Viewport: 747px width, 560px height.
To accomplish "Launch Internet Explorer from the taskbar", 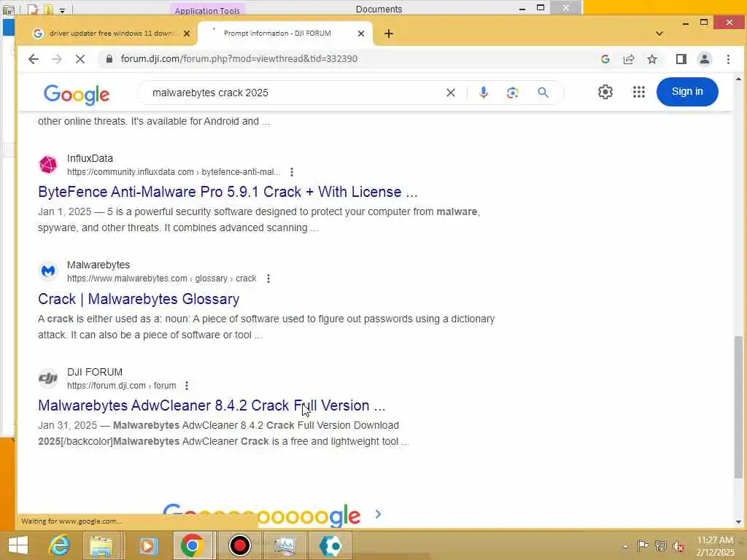I will 60,545.
